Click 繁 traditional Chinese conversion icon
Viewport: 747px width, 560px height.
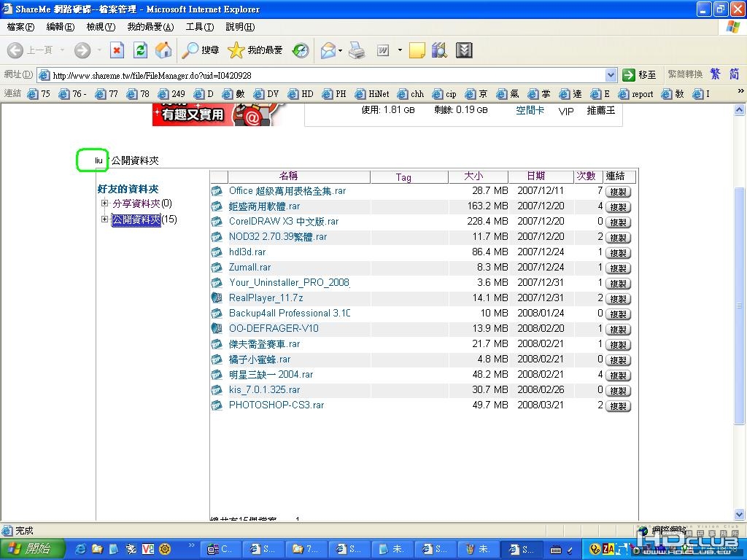(x=715, y=74)
